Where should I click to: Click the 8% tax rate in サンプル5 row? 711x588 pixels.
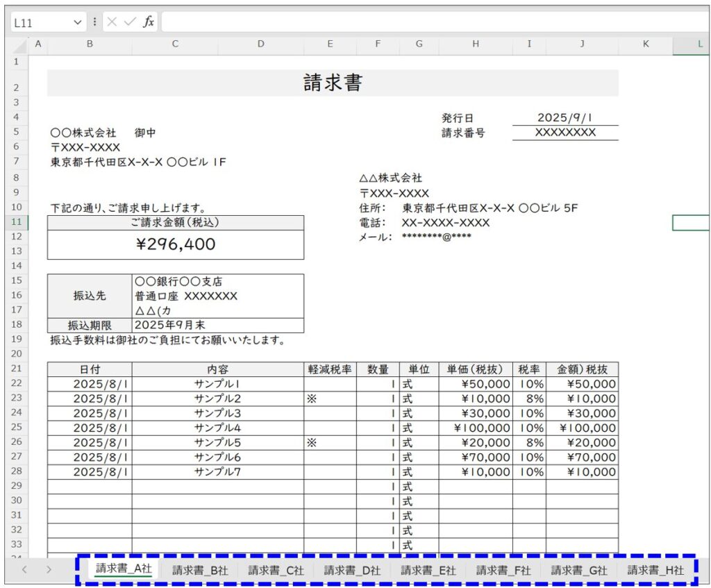[x=529, y=442]
